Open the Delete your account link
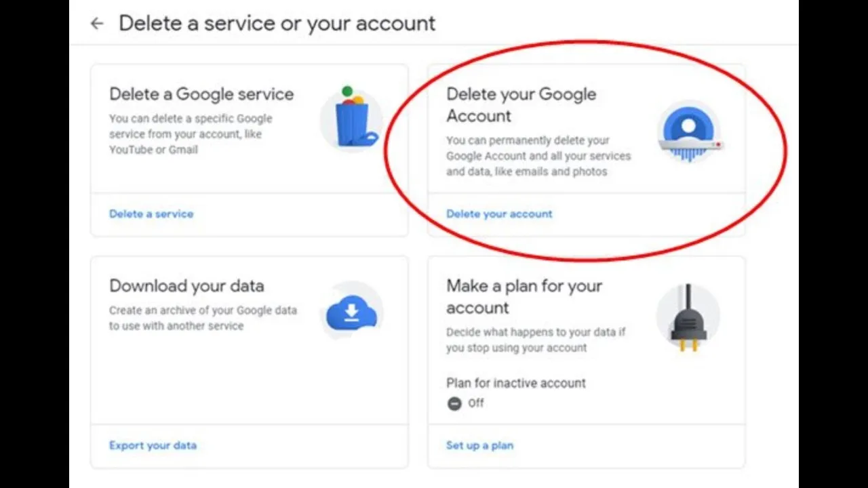The height and width of the screenshot is (488, 868). [x=499, y=213]
